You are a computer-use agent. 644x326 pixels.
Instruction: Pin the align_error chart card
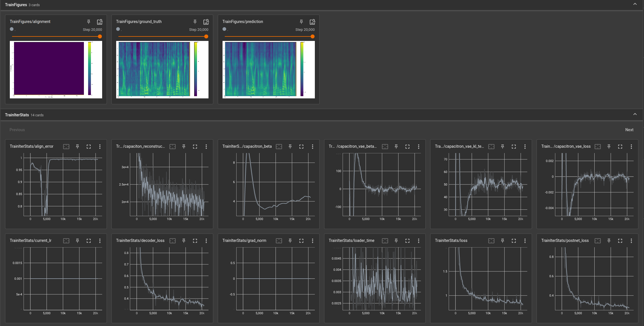[77, 147]
